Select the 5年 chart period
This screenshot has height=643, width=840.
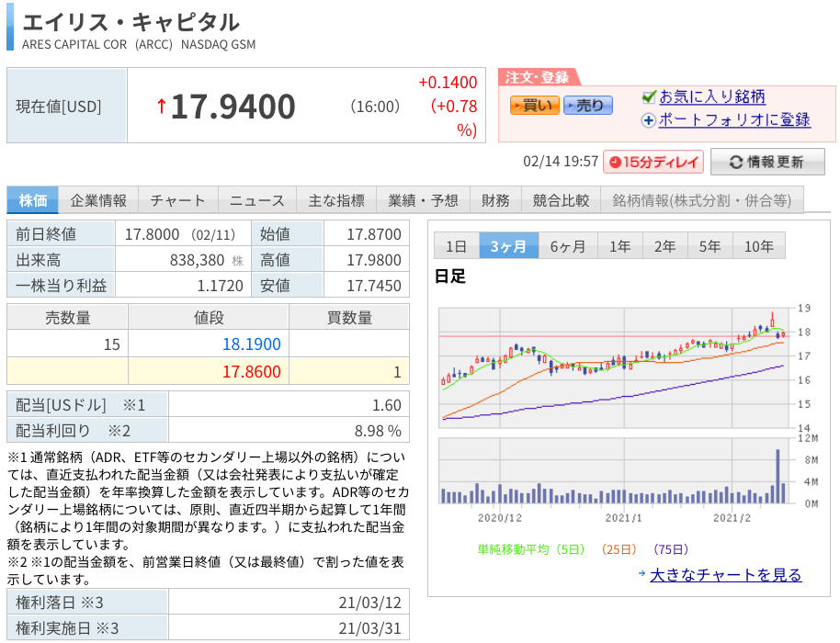(x=709, y=246)
